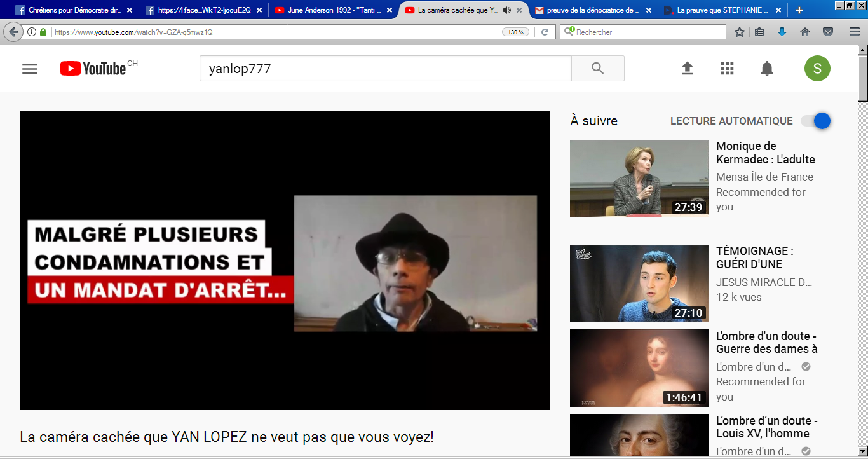Reload the page with the refresh icon
The width and height of the screenshot is (868, 459).
(x=545, y=32)
